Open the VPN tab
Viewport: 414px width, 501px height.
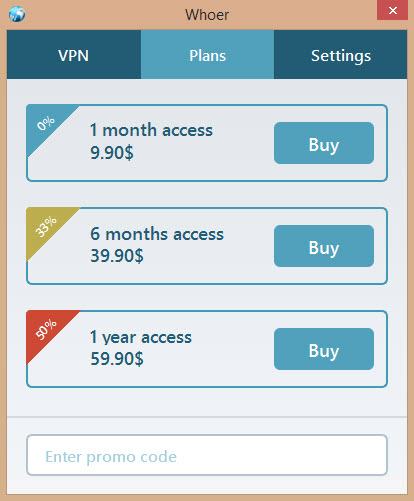(74, 55)
